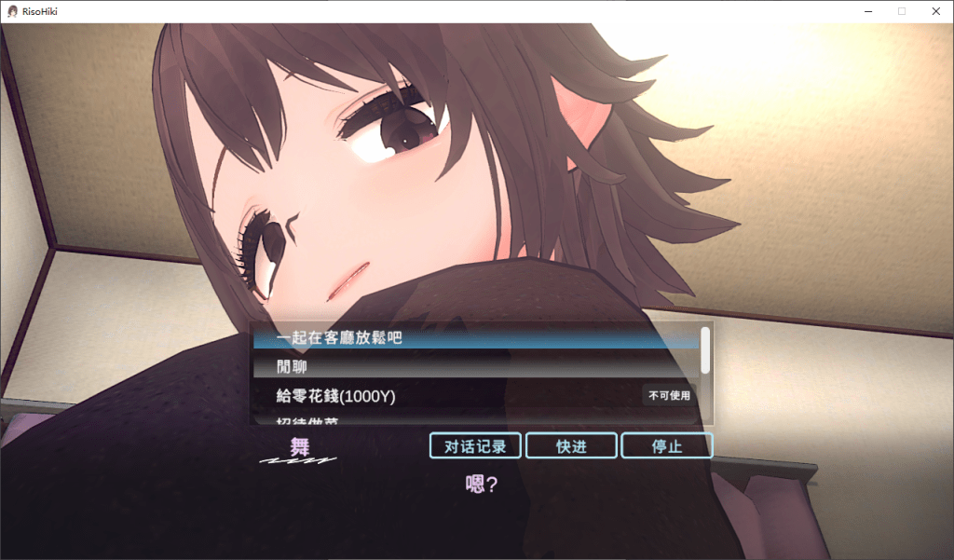The width and height of the screenshot is (954, 560).
Task: Click the 停止 stop button
Action: pyautogui.click(x=667, y=446)
